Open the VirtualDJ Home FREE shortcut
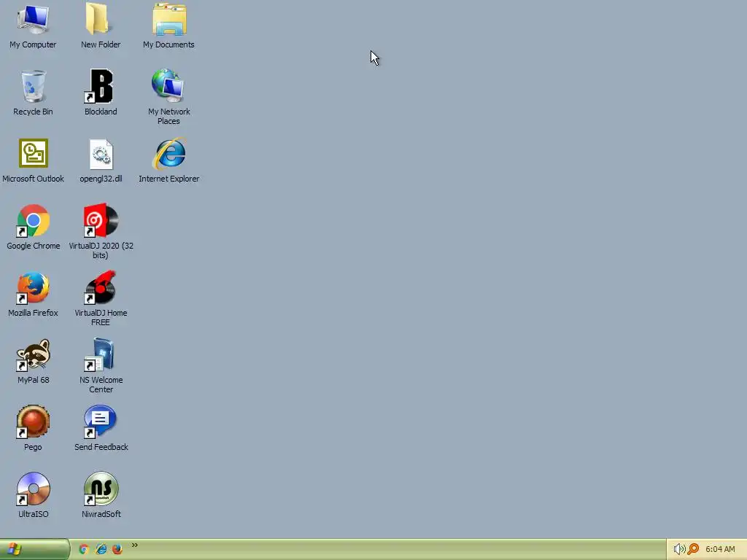This screenshot has width=747, height=560. click(x=101, y=287)
